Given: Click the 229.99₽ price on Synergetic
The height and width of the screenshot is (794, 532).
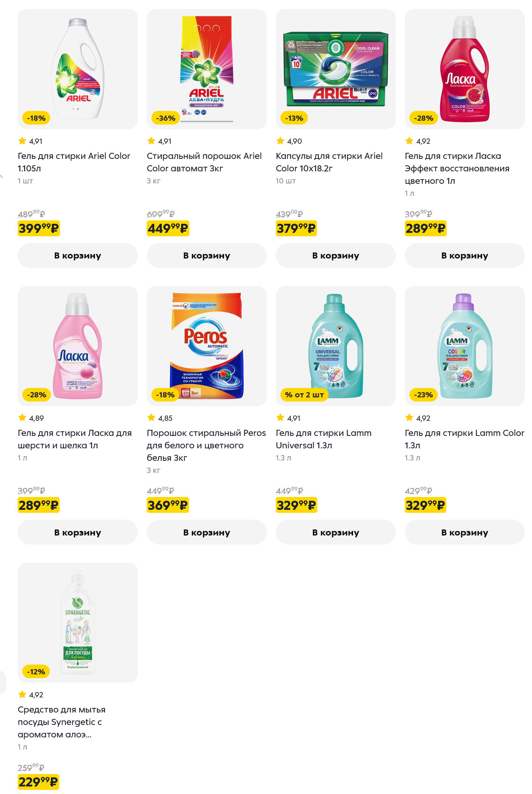Looking at the screenshot, I should pyautogui.click(x=38, y=782).
